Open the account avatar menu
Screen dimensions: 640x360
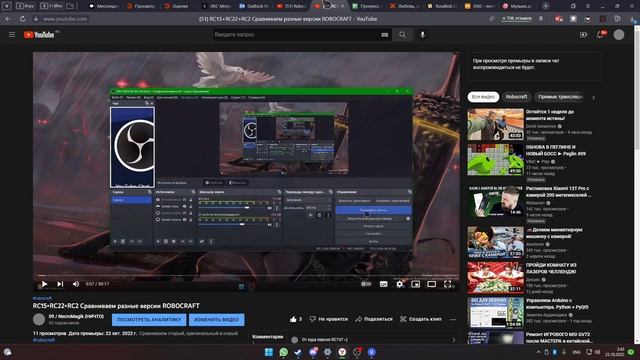click(619, 35)
